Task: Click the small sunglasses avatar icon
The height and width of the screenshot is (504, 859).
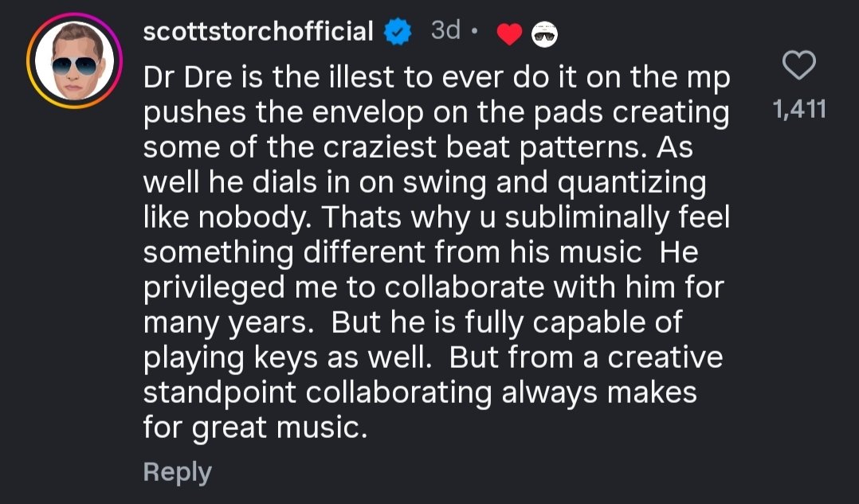Action: [542, 33]
